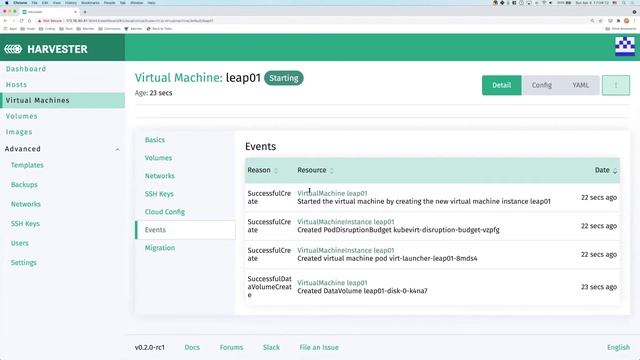Open VirtualMachineInstance leap01 link for virt-launcher pod event
640x360 pixels.
pyautogui.click(x=346, y=251)
